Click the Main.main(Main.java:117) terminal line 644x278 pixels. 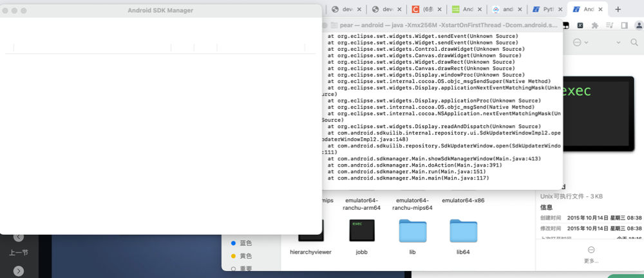408,178
